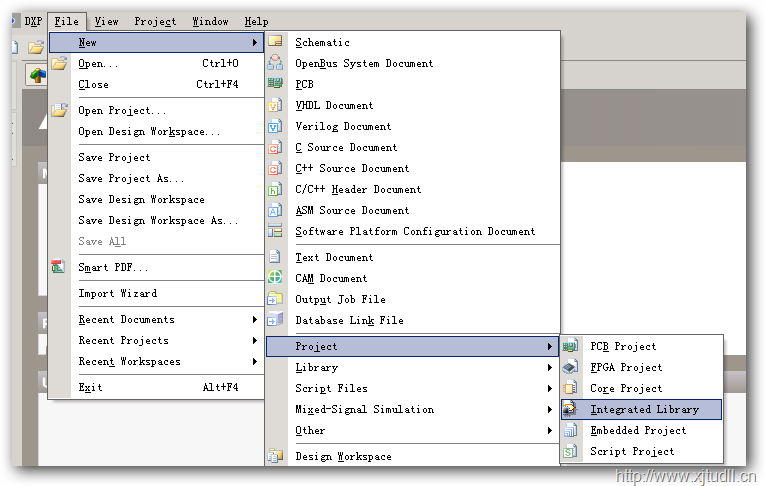Select Integrated Library project type
Image resolution: width=766 pixels, height=486 pixels.
[644, 409]
